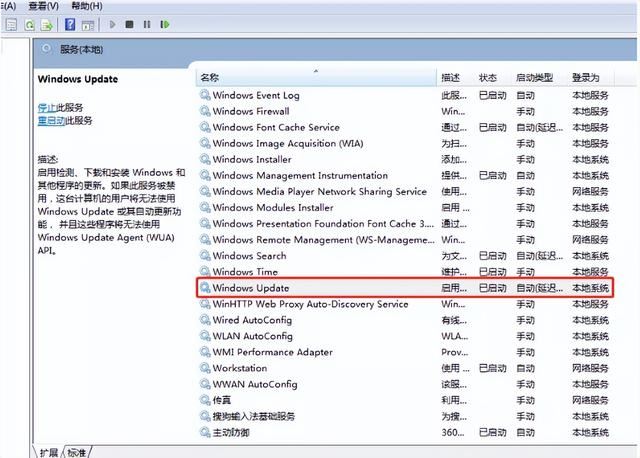640x458 pixels.
Task: Click the Refresh toolbar icon
Action: tap(30, 24)
